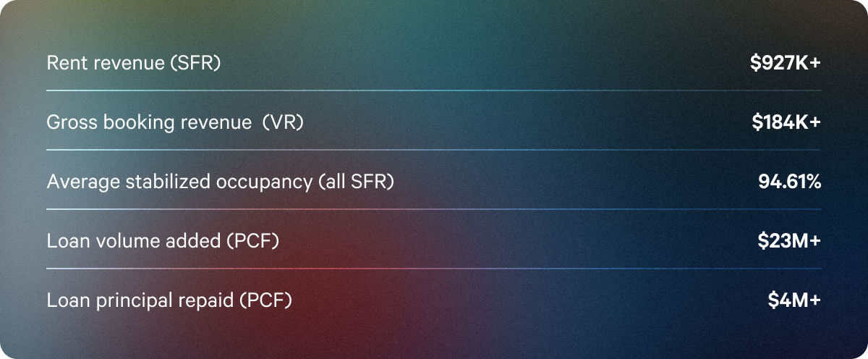Select the $927K+ rent revenue value
This screenshot has width=868, height=359.
(x=786, y=64)
